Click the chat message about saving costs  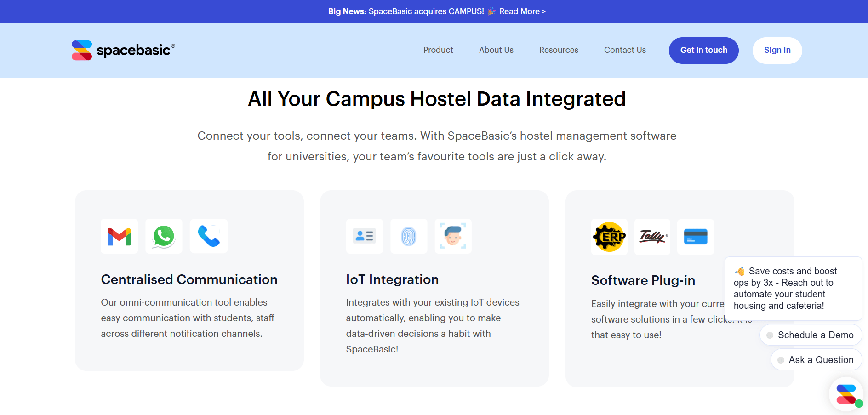793,289
